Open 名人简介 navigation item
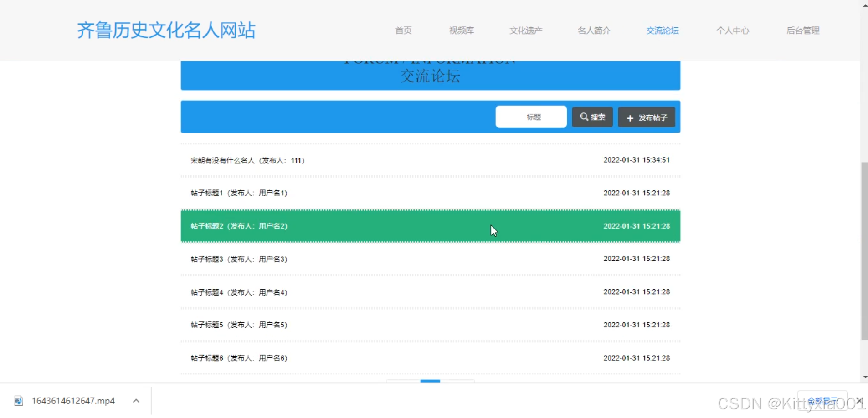This screenshot has height=418, width=868. tap(594, 31)
